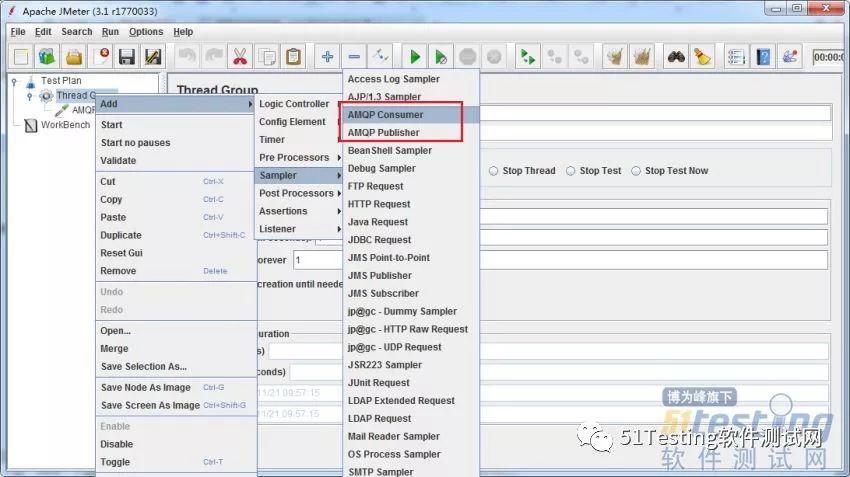The height and width of the screenshot is (477, 850).
Task: Choose AMQP Publisher sampler
Action: pyautogui.click(x=411, y=132)
